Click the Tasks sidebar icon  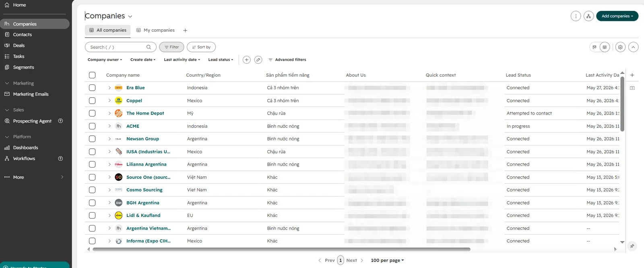click(x=7, y=56)
